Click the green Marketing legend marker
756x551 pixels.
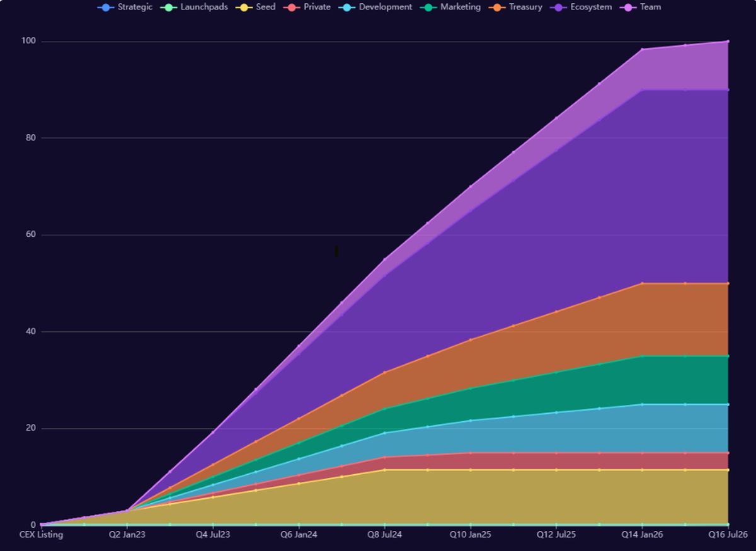pyautogui.click(x=428, y=8)
